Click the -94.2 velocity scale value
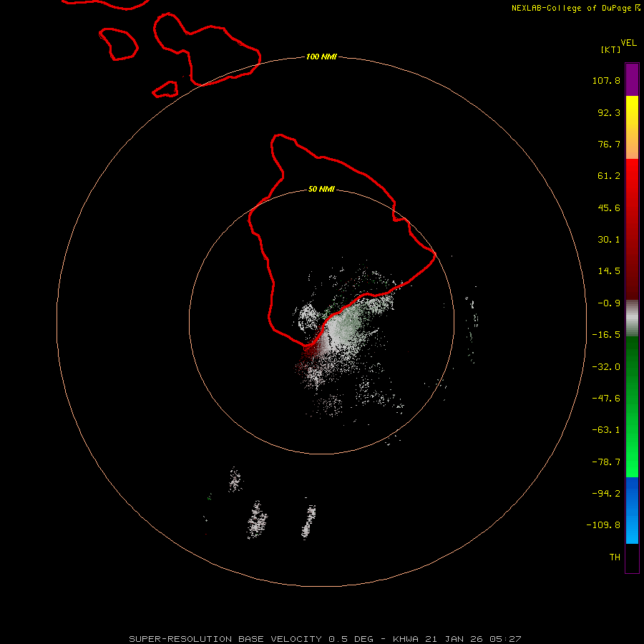Image resolution: width=644 pixels, height=644 pixels. pyautogui.click(x=606, y=493)
